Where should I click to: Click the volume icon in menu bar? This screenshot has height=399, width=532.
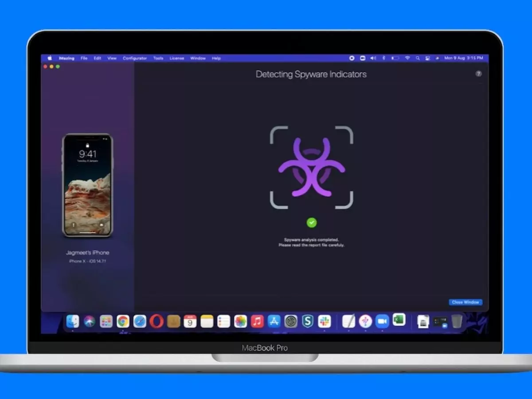click(x=373, y=59)
